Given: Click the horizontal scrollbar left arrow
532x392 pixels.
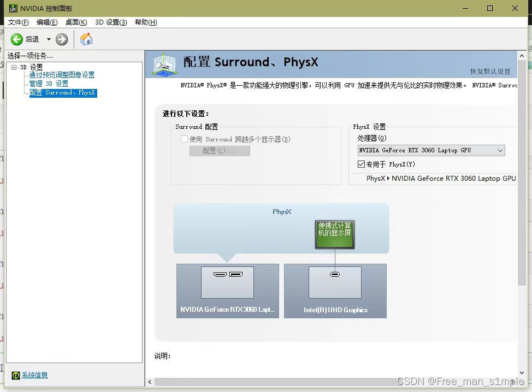Looking at the screenshot, I should (x=150, y=382).
